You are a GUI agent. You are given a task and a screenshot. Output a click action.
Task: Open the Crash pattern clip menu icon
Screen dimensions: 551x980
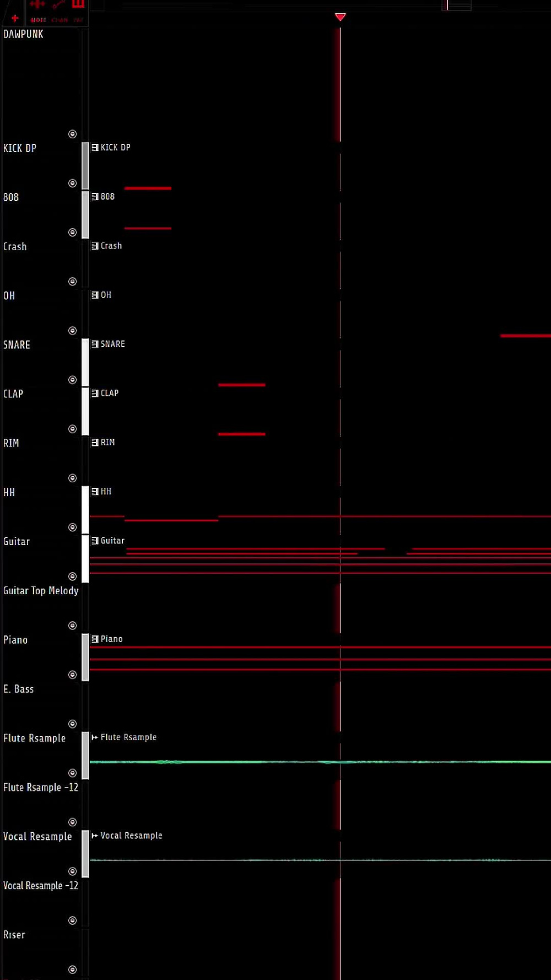coord(95,246)
